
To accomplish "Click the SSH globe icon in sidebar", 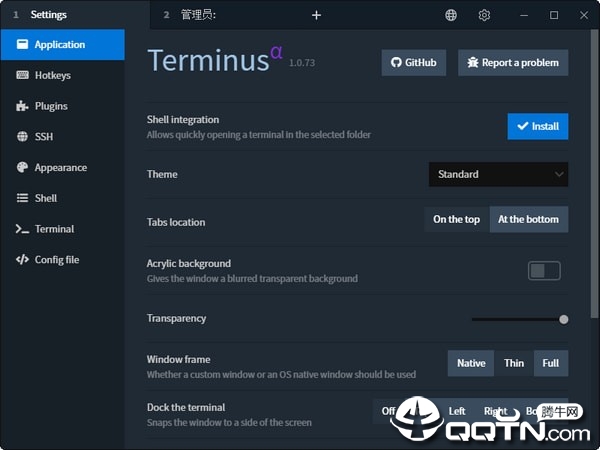I will pyautogui.click(x=22, y=136).
